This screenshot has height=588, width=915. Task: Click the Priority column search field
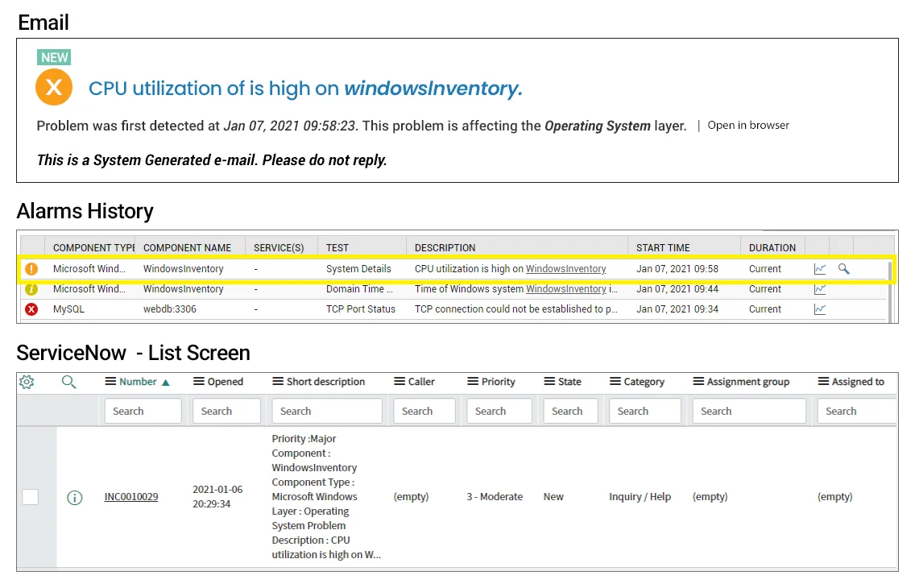click(499, 412)
